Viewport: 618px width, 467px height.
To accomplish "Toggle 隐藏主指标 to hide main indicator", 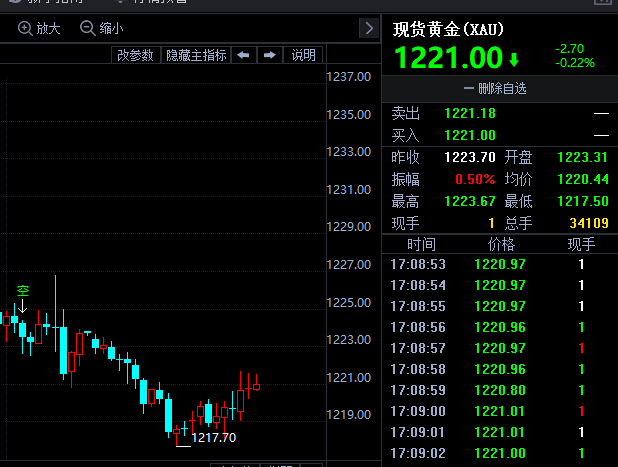I will click(196, 55).
